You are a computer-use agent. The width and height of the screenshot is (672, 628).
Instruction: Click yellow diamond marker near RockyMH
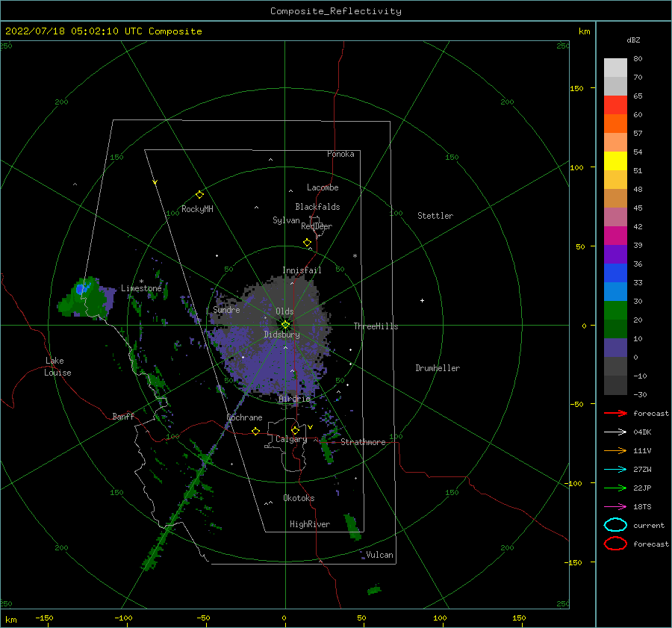tap(199, 195)
